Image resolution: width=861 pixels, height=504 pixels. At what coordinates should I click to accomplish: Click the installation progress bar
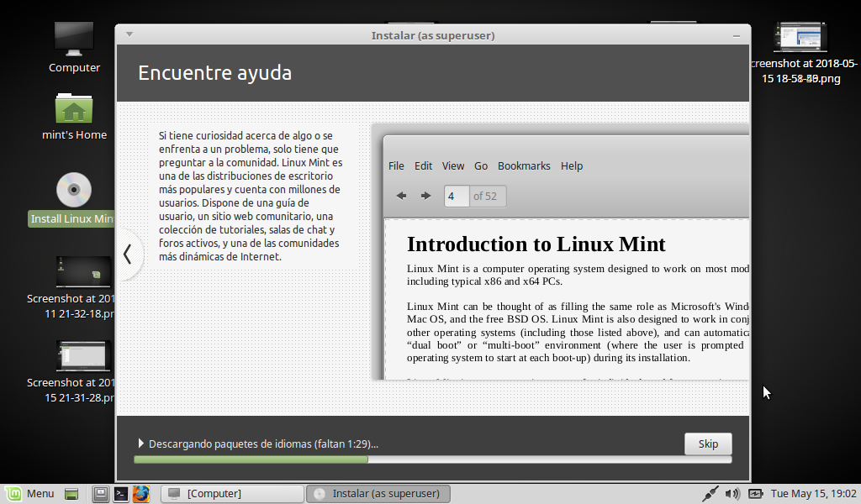tap(432, 459)
